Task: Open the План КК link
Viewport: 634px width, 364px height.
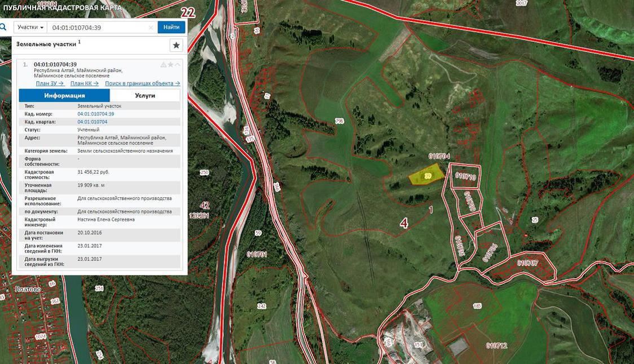Action: [x=84, y=83]
